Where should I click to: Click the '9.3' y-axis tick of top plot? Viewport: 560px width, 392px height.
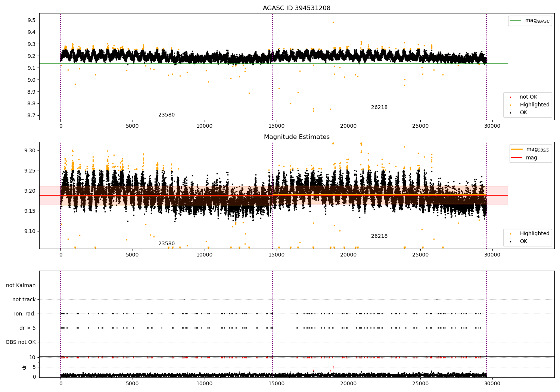(31, 44)
